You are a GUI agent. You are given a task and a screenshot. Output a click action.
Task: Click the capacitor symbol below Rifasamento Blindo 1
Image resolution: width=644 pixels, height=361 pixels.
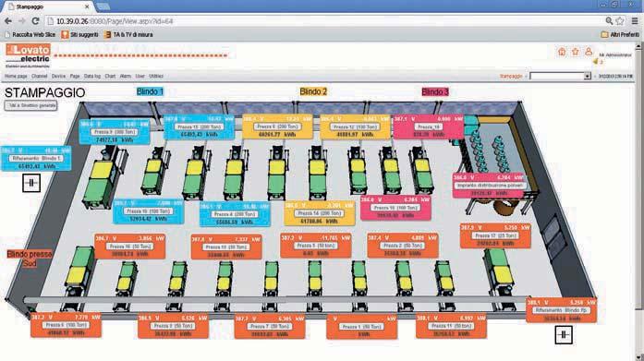[x=31, y=183]
